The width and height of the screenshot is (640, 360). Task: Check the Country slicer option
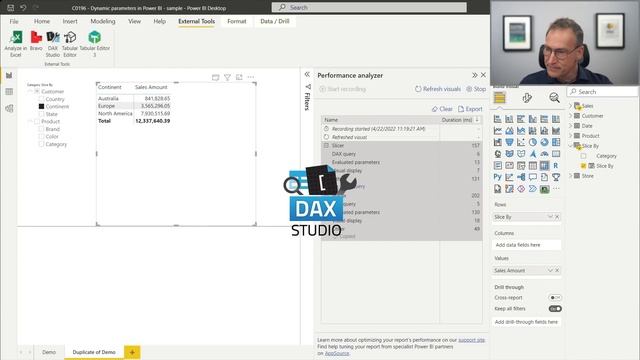click(x=41, y=99)
